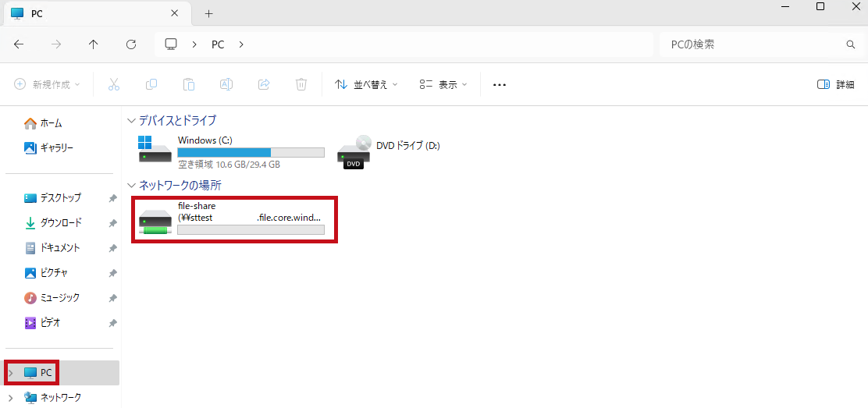Select the Windows (C:) drive icon
Screen dimensions: 868x408
(x=155, y=150)
